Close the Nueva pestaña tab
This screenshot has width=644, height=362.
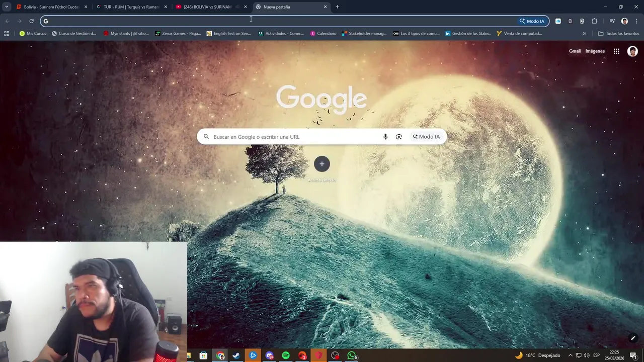[x=325, y=7]
